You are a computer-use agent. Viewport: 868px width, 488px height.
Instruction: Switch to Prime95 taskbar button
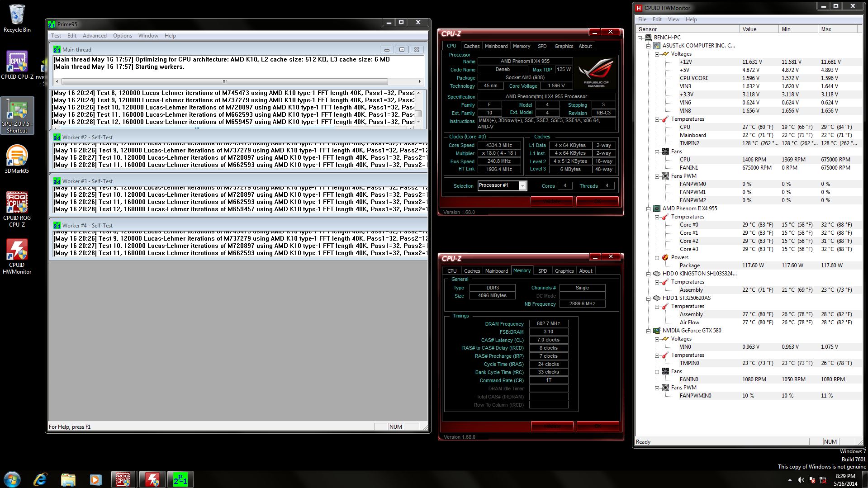point(180,479)
